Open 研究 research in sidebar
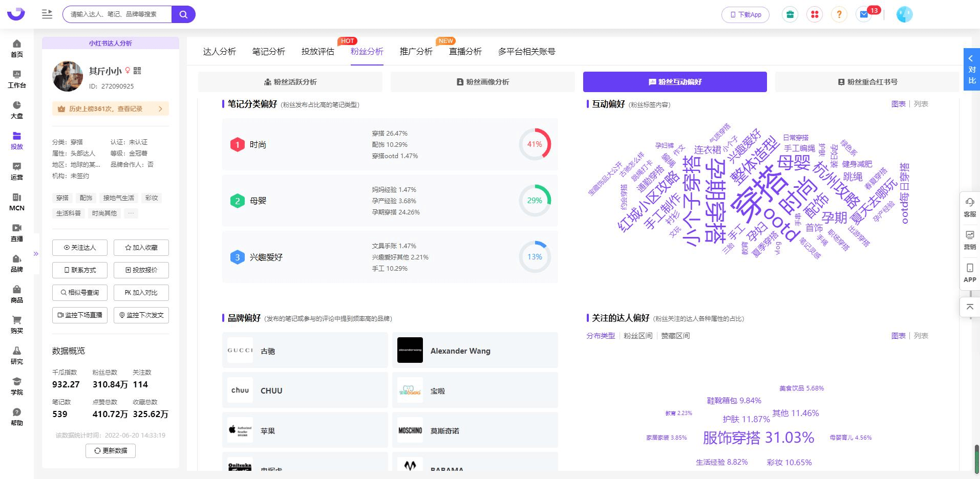 pos(17,356)
